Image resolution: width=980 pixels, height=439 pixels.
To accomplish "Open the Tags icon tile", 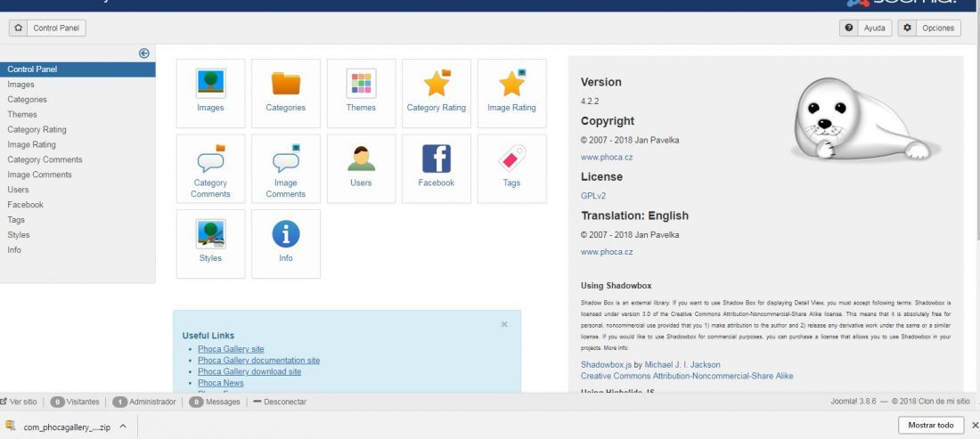I will point(512,168).
